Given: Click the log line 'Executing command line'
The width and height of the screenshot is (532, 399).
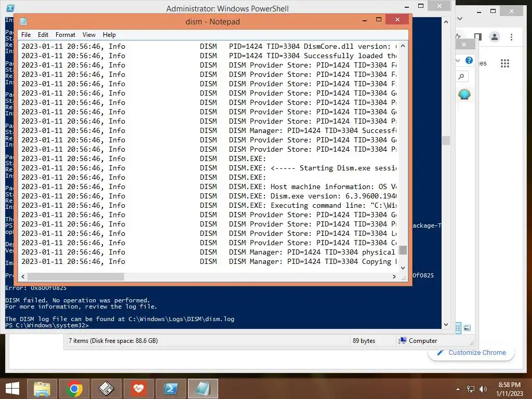Looking at the screenshot, I should click(210, 205).
